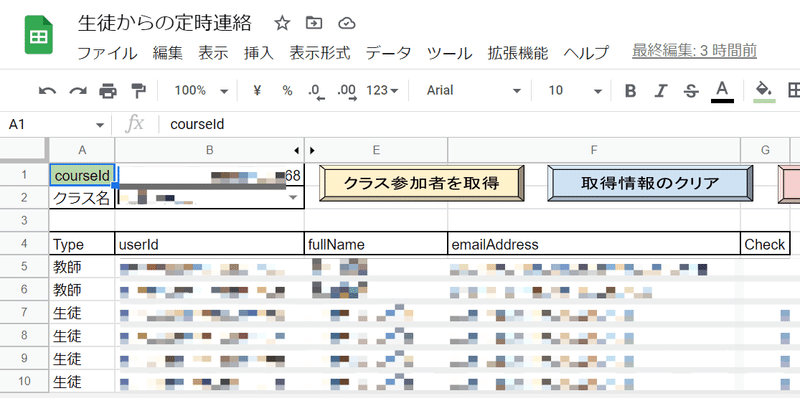The width and height of the screenshot is (800, 398).
Task: Open the 編集 menu
Action: pos(167,53)
